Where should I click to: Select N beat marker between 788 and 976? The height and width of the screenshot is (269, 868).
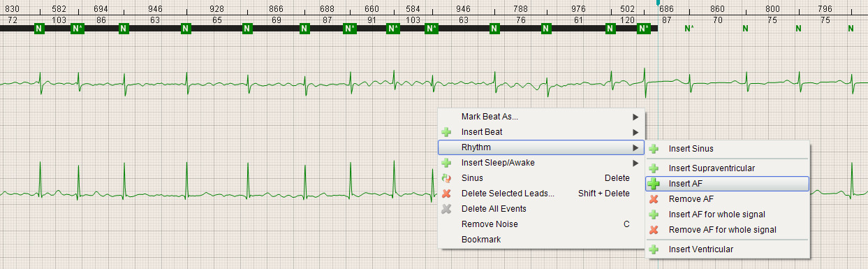point(546,29)
